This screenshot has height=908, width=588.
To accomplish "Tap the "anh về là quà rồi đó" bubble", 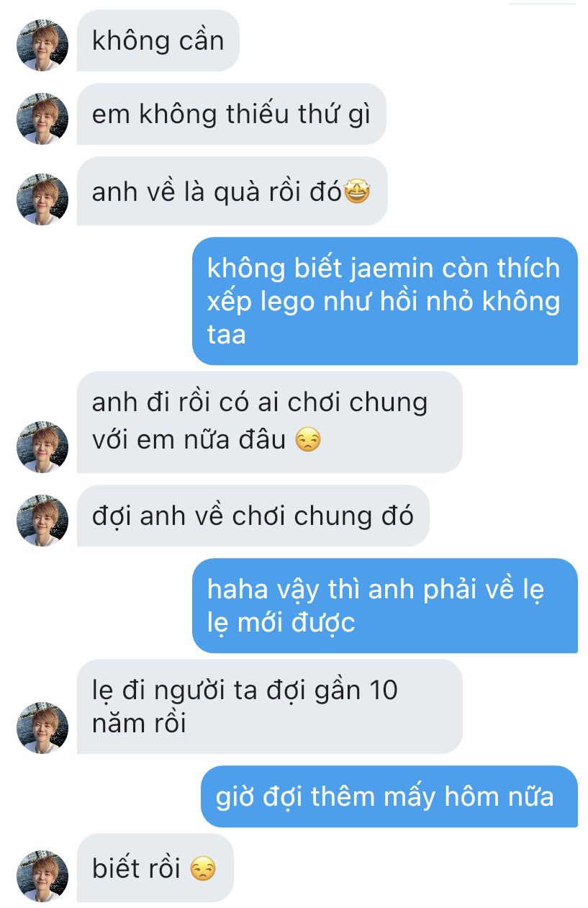I will click(x=232, y=192).
